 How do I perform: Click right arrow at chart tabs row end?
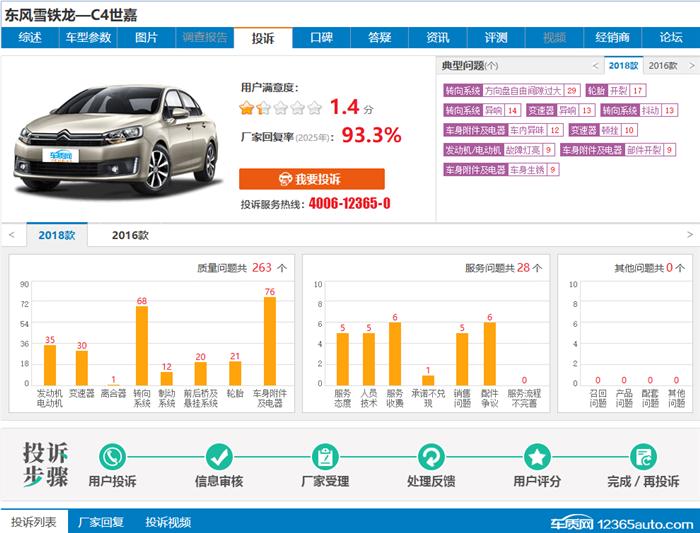click(x=688, y=235)
